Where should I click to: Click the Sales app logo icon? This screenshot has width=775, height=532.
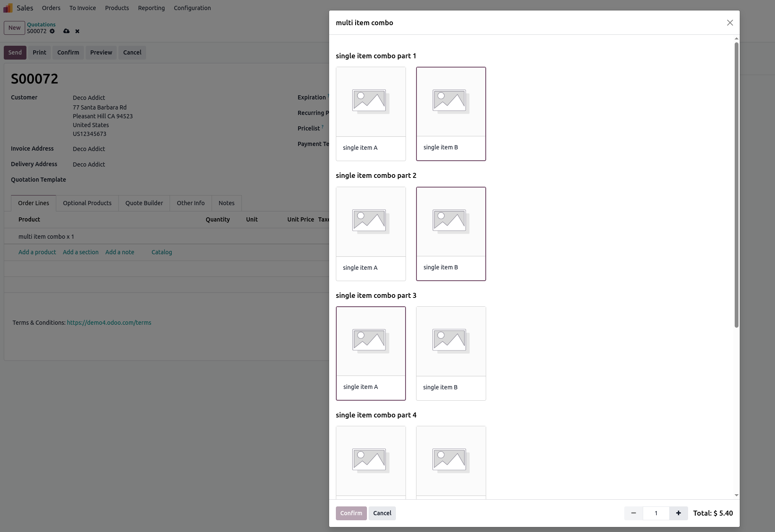tap(8, 8)
